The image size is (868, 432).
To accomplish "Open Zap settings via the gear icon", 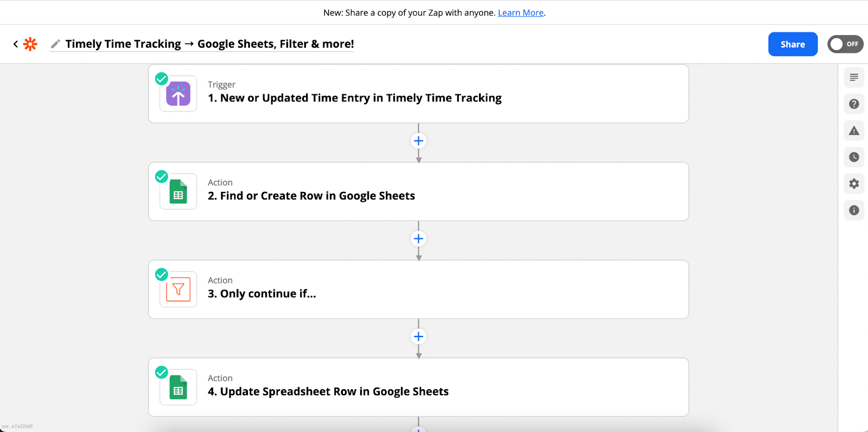I will point(853,183).
